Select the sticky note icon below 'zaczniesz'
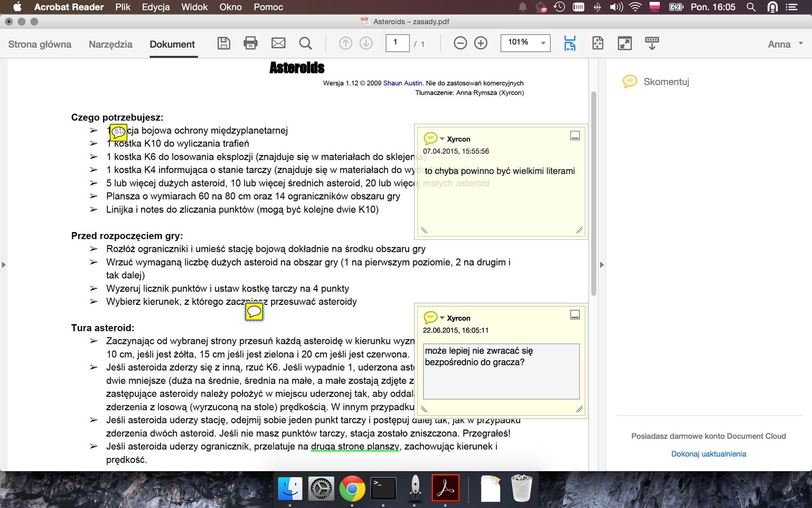 (x=254, y=311)
